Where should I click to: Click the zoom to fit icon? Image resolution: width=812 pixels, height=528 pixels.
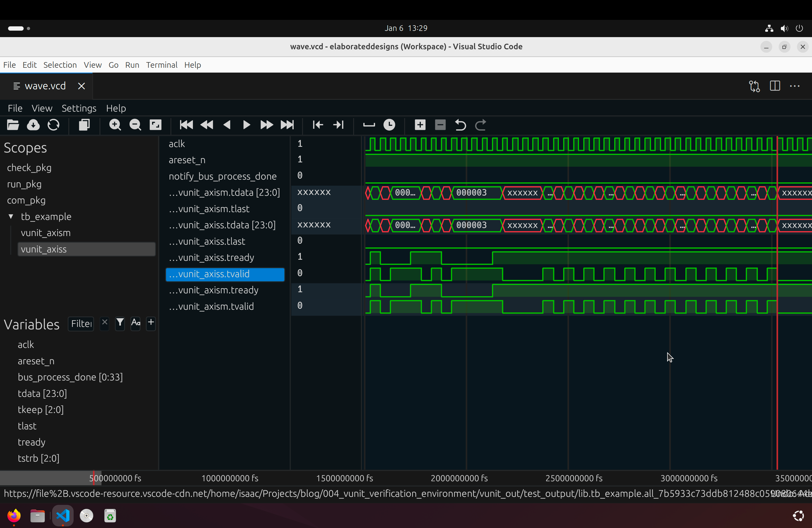click(x=156, y=125)
